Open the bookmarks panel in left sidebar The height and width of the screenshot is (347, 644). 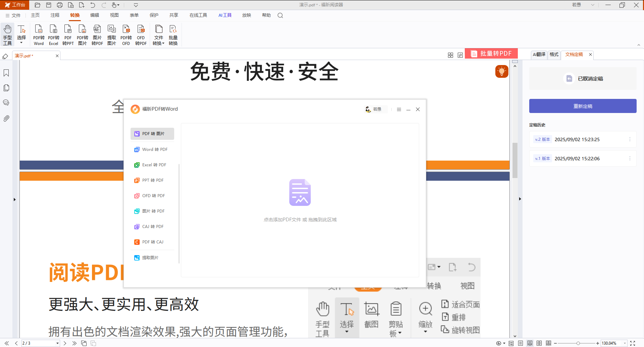coord(6,73)
